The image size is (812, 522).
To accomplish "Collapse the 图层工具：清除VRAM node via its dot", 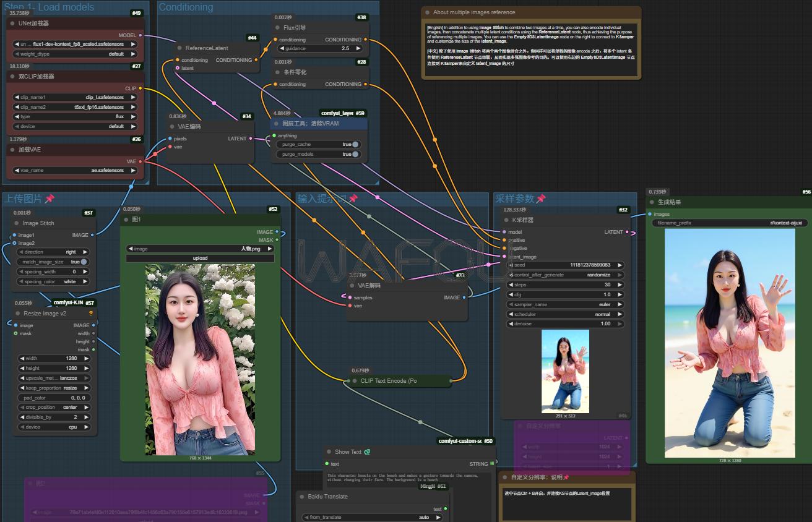I will (277, 123).
